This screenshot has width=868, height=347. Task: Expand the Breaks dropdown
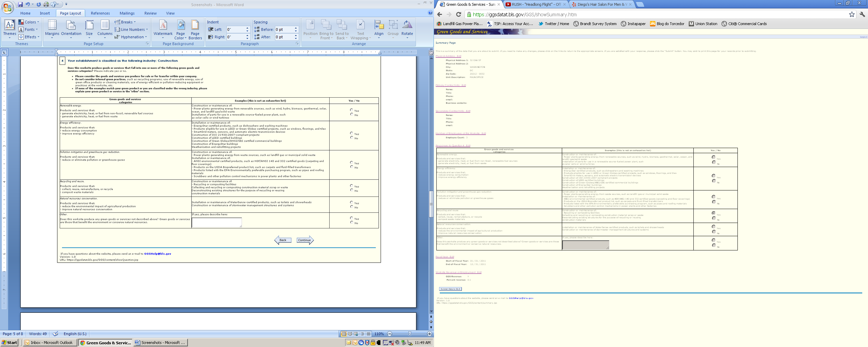(125, 22)
